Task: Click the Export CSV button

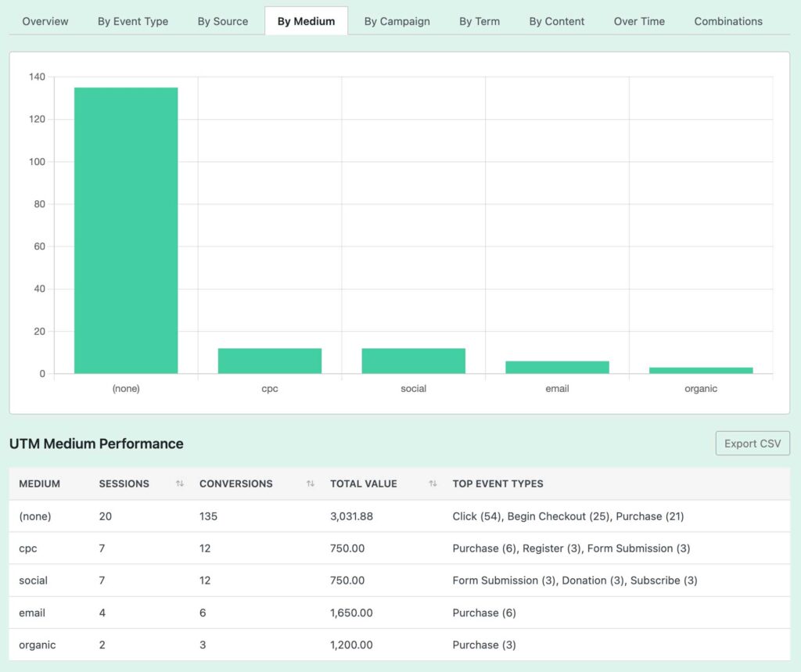Action: [752, 443]
